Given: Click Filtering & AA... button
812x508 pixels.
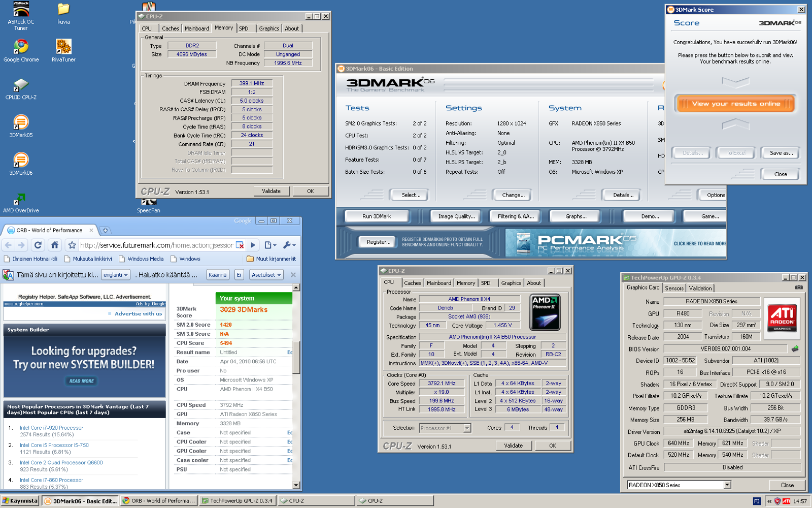Looking at the screenshot, I should [516, 216].
